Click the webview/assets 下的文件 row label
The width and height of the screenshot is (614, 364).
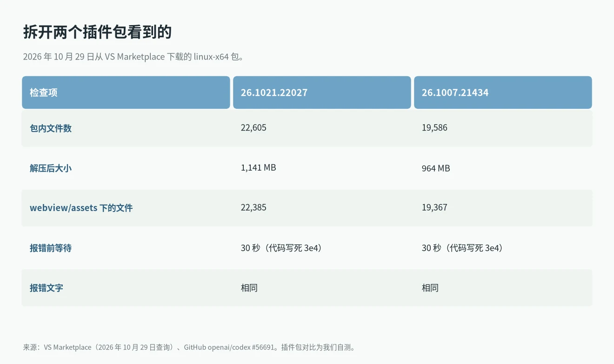point(81,208)
